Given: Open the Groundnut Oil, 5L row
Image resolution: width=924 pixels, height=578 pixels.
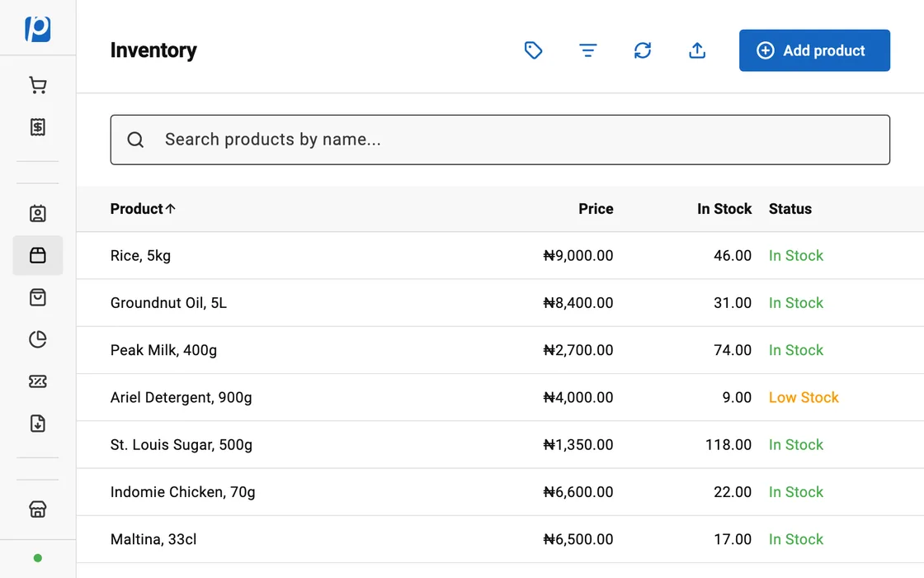Looking at the screenshot, I should pos(500,302).
